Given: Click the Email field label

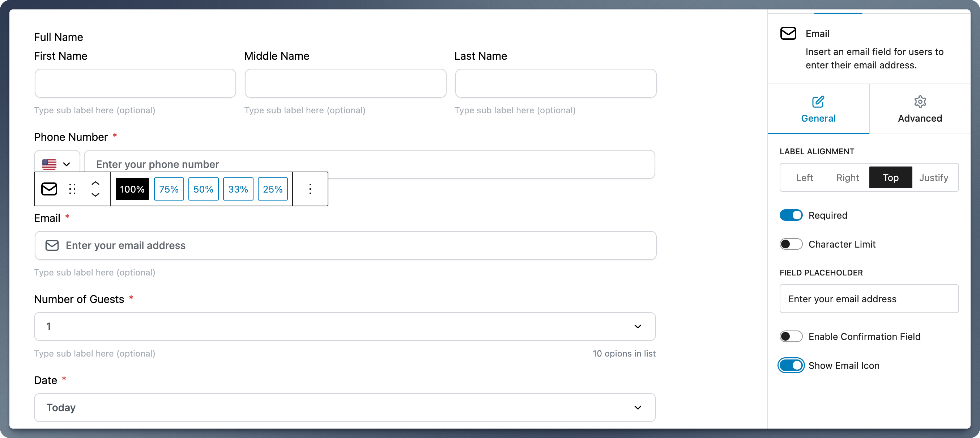Looking at the screenshot, I should (47, 218).
